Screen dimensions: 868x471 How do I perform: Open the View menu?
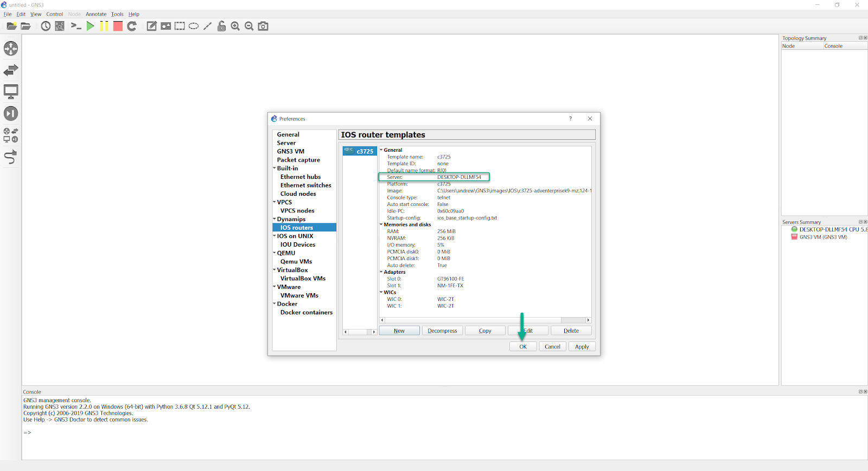point(36,14)
